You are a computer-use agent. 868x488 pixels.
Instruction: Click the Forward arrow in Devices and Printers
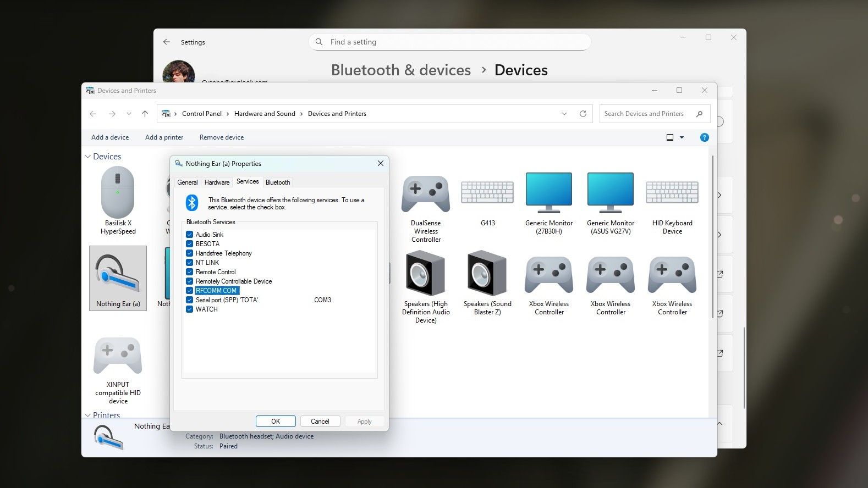click(x=112, y=114)
